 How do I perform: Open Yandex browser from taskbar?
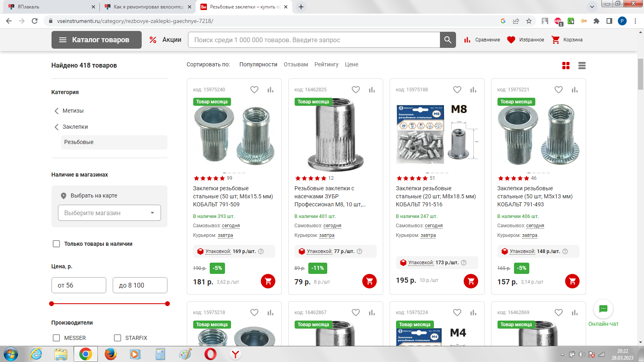(x=235, y=354)
